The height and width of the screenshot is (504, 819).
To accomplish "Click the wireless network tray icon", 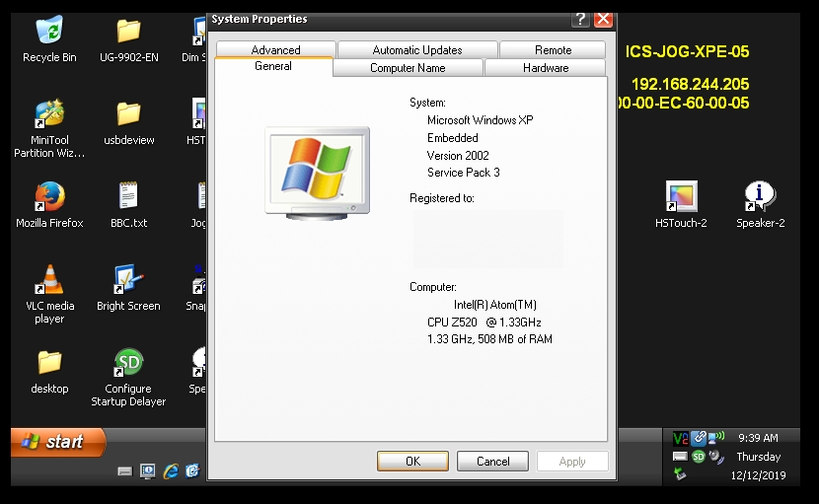I will point(716,438).
